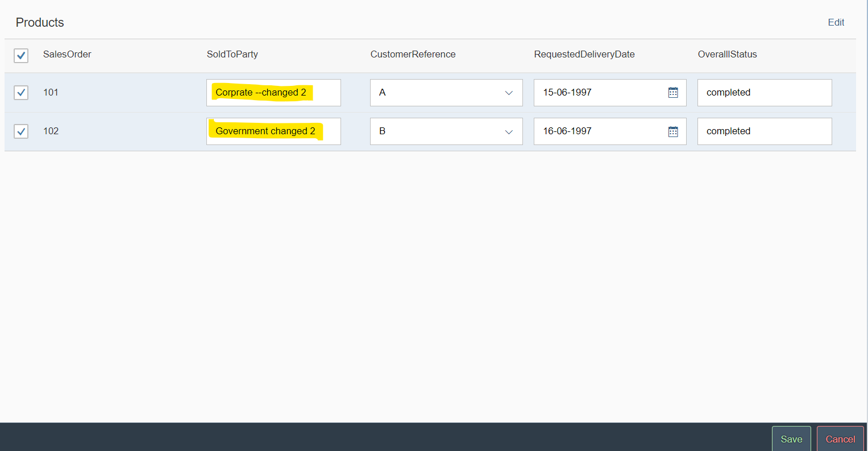Screen dimensions: 868x451
Task: Select the highlighted field reading Corprate --changed 2
Action: click(x=273, y=92)
